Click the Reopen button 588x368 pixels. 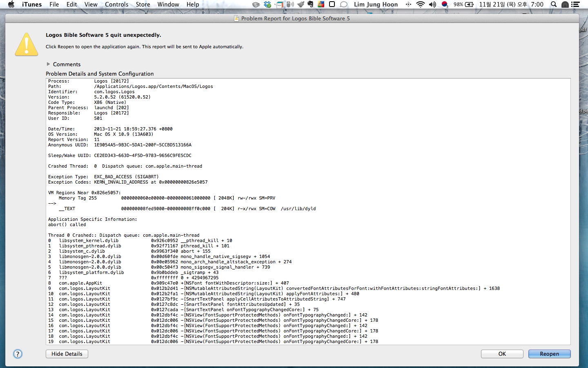pos(550,354)
